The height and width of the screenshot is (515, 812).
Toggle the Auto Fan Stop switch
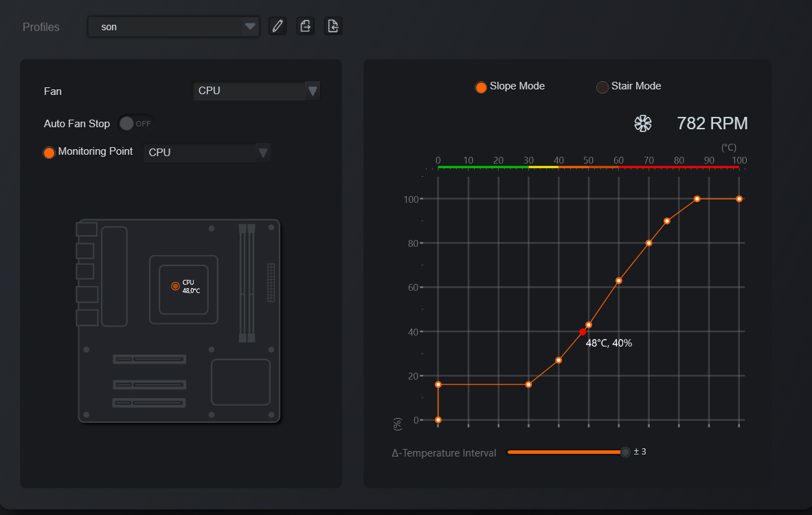tap(136, 123)
